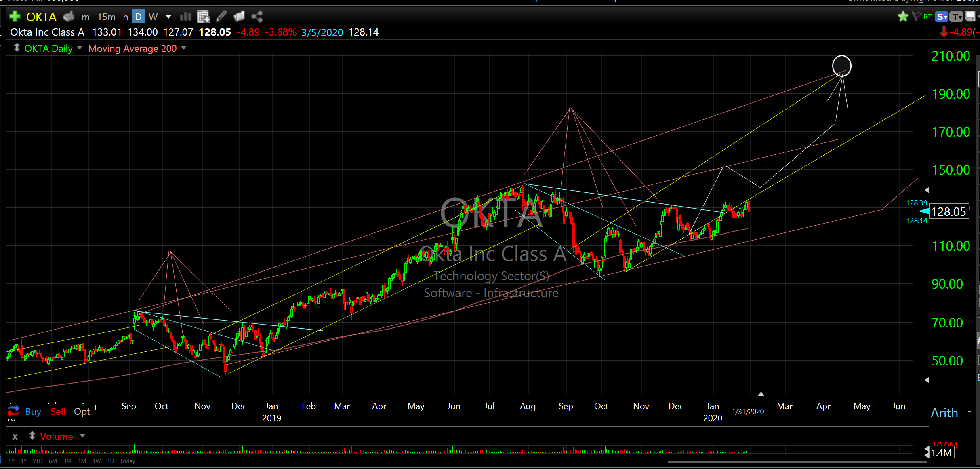Click the green plus add-symbol icon
980x469 pixels.
15,17
